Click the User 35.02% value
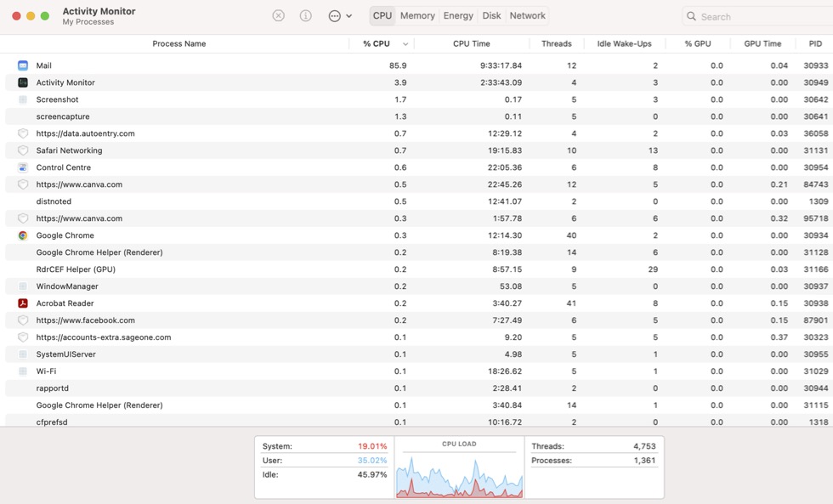The height and width of the screenshot is (504, 833). [x=372, y=461]
